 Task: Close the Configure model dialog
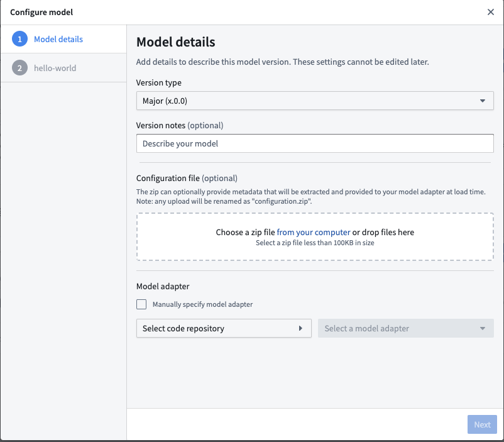[x=491, y=12]
